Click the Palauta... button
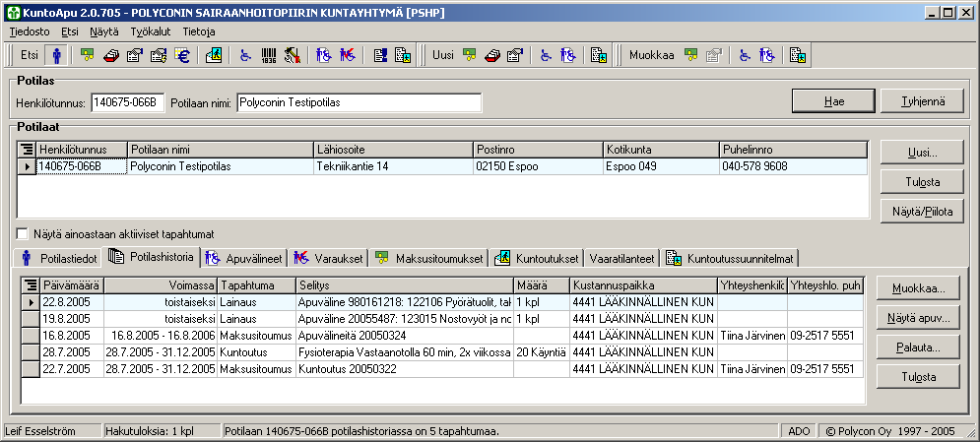 [918, 347]
